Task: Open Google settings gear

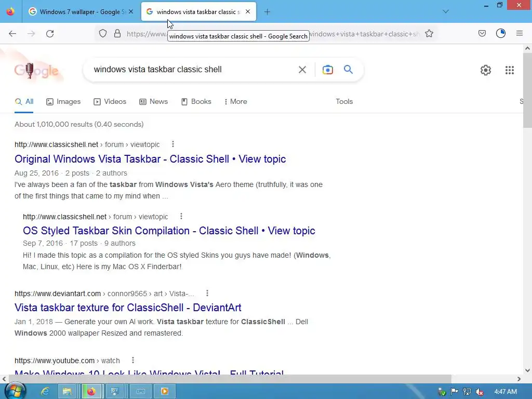Action: click(x=486, y=70)
